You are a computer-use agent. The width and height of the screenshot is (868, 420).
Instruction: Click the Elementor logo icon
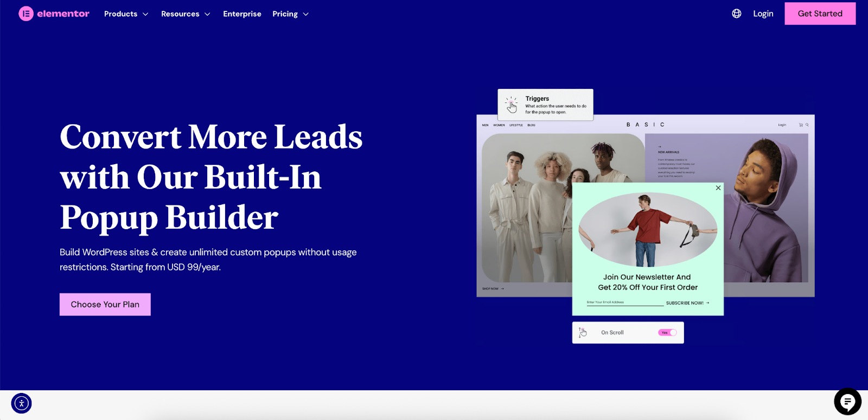26,14
